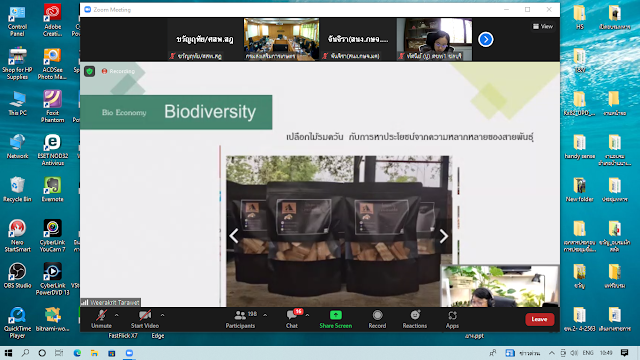Open CyberLink PowerDVD 13 icon
The image size is (640, 360).
tap(52, 280)
